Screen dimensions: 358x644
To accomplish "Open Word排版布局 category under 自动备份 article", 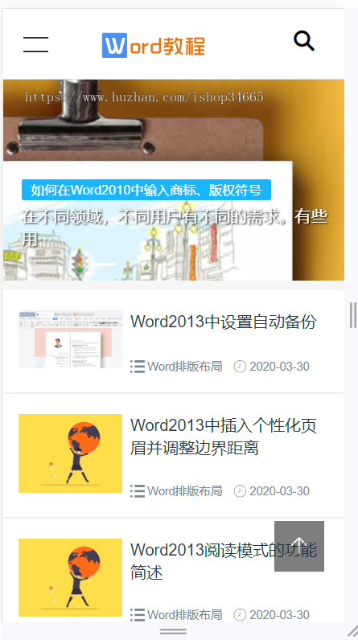I will click(185, 367).
